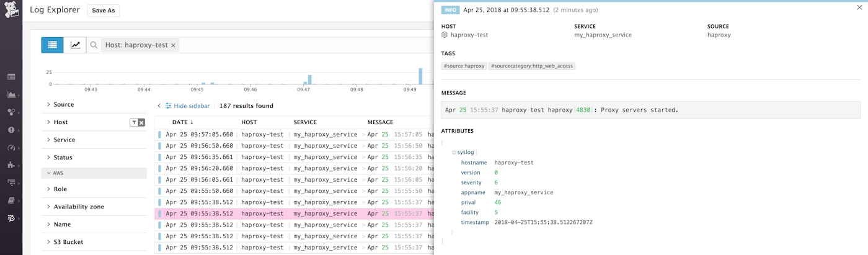Click the Datadog logo icon
The width and height of the screenshot is (868, 255).
point(11,11)
